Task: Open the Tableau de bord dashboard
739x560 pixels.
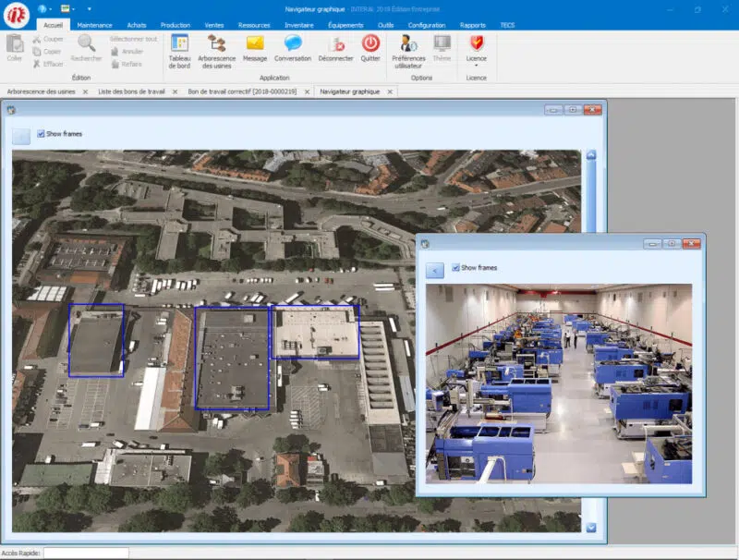Action: point(179,50)
